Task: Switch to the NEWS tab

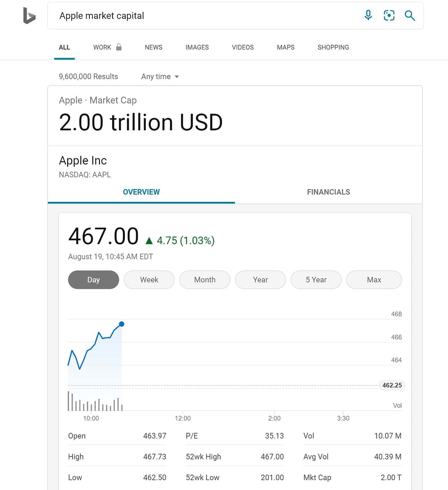Action: (153, 47)
